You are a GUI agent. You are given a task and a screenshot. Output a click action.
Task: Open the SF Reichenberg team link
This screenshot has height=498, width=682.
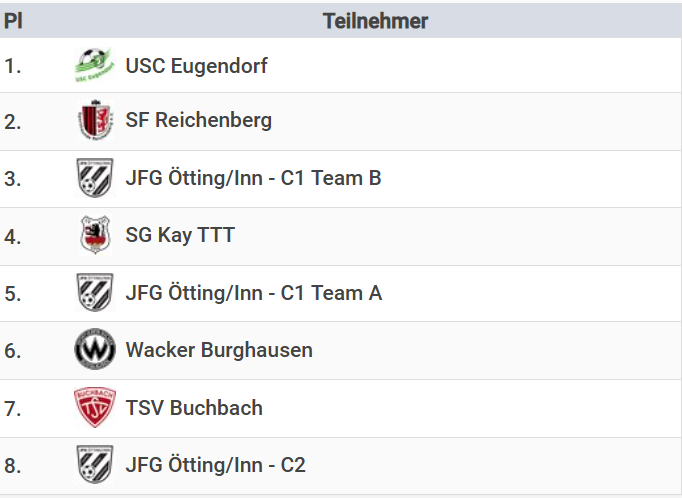198,121
